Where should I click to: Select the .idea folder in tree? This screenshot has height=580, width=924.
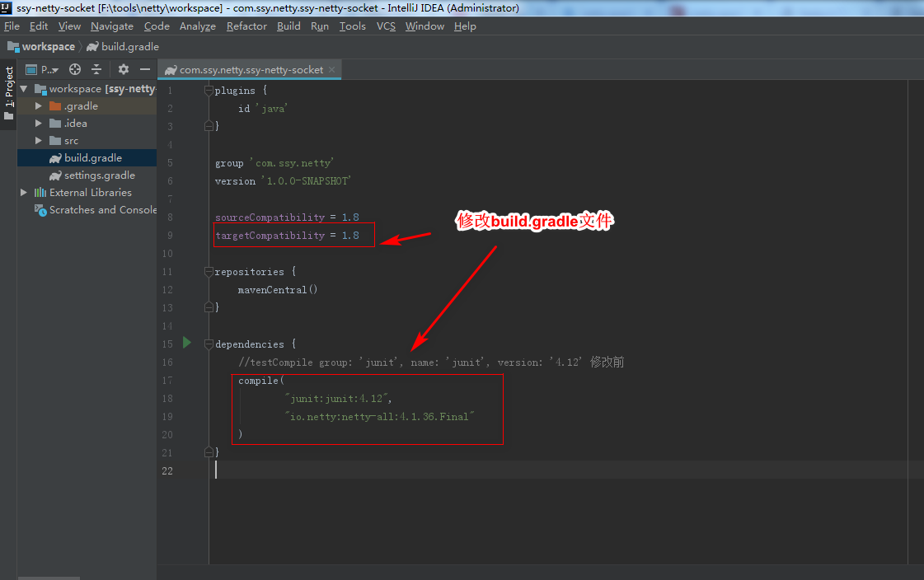click(x=87, y=123)
